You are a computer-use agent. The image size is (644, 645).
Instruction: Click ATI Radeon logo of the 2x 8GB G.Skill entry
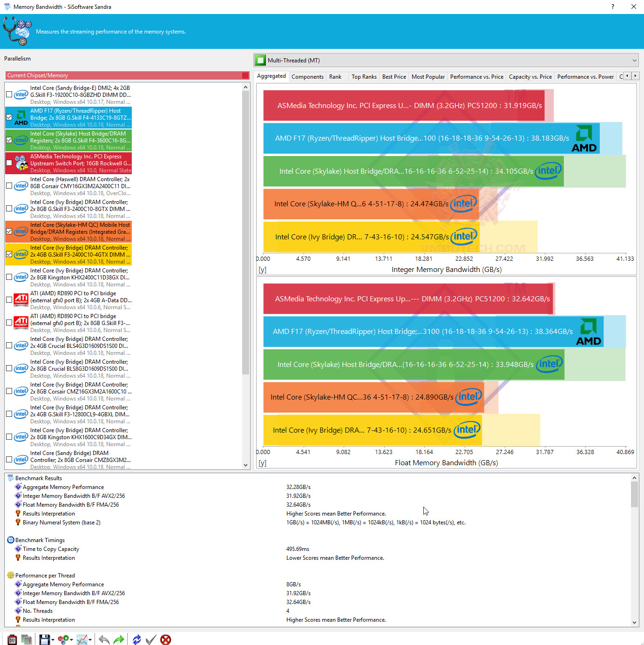coord(21,322)
